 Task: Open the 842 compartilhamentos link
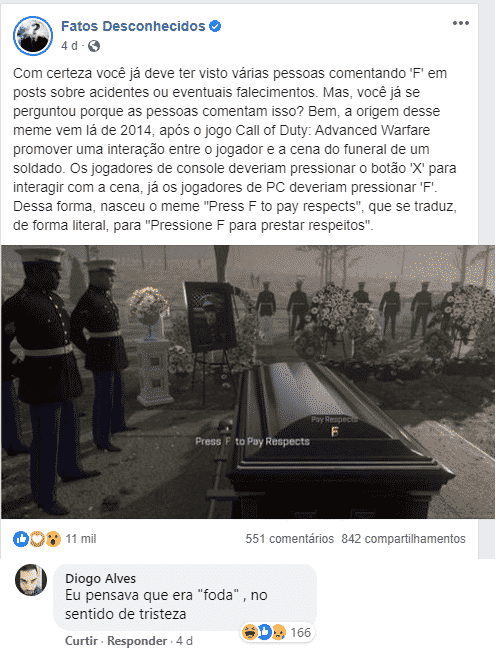tap(403, 539)
